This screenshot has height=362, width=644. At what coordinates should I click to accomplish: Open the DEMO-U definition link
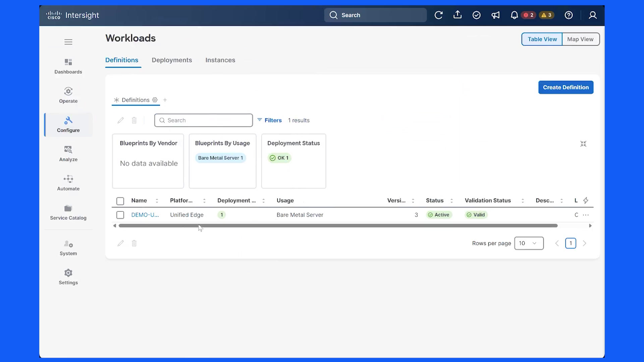145,215
